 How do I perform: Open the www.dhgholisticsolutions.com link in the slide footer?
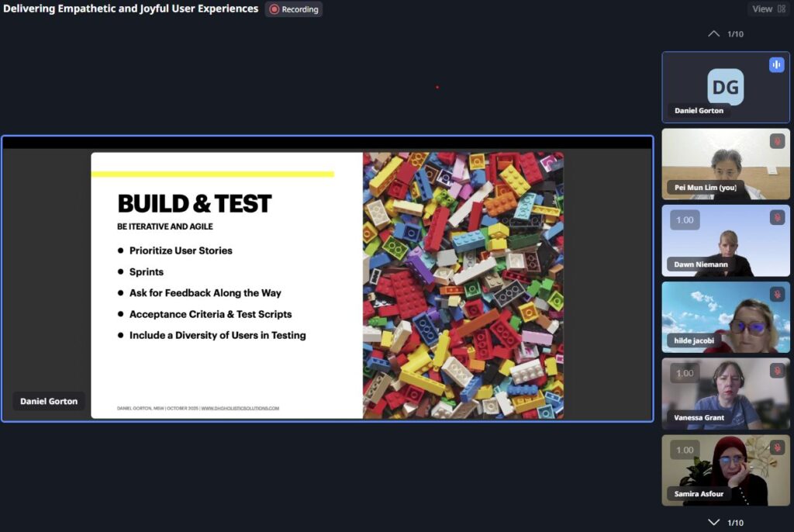tap(240, 408)
